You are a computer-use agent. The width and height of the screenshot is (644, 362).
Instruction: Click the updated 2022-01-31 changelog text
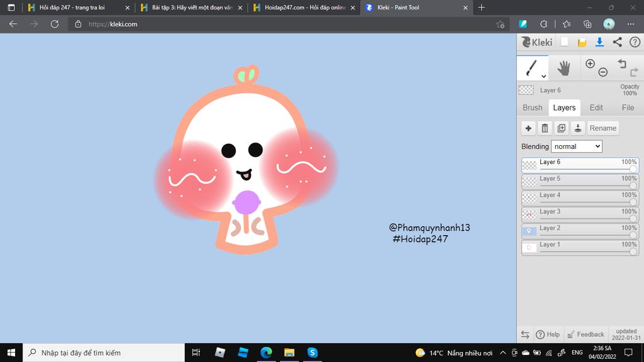626,334
